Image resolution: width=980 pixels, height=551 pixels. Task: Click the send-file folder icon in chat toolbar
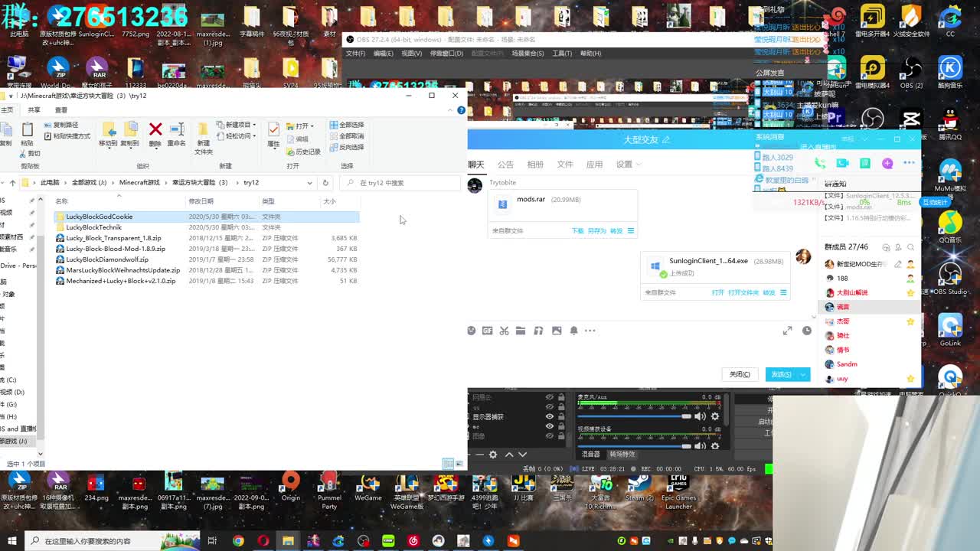click(x=521, y=331)
